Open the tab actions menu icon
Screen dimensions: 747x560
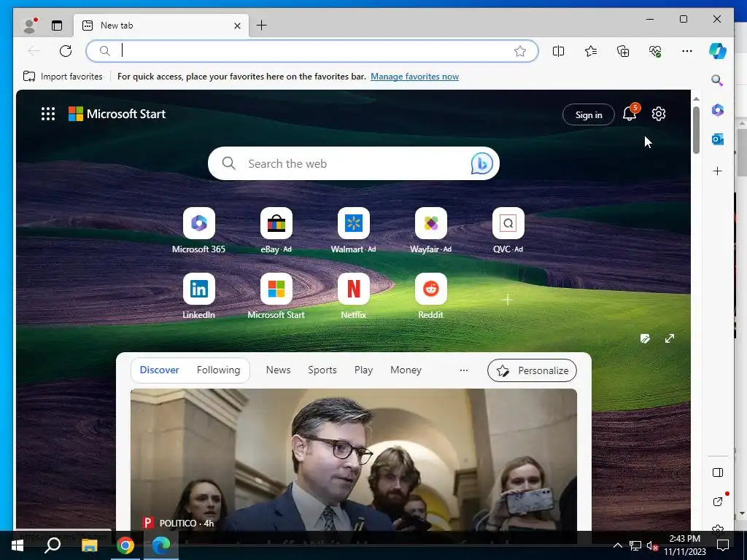pyautogui.click(x=57, y=26)
